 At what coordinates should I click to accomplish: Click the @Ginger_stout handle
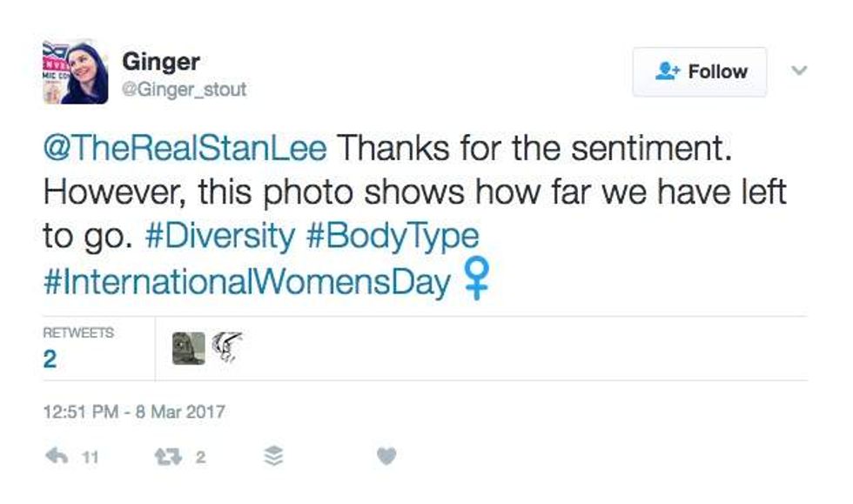tap(184, 90)
